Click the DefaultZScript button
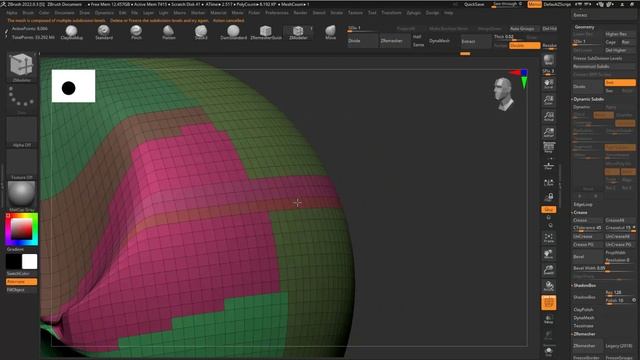 click(557, 4)
